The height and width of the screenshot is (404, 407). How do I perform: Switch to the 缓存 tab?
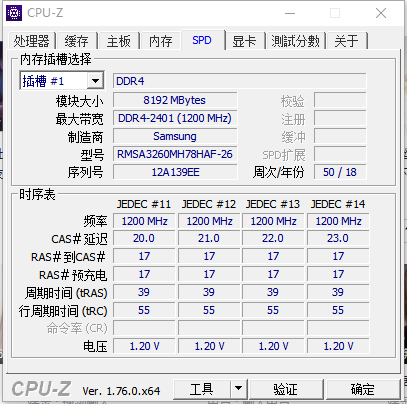[76, 41]
